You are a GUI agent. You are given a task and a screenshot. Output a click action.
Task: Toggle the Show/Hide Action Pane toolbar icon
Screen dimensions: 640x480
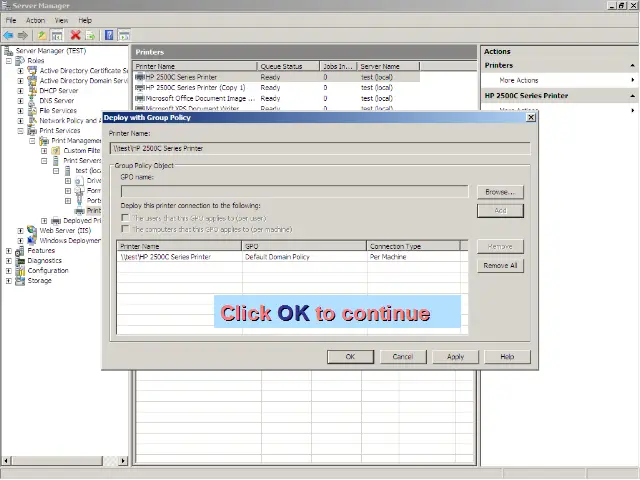click(124, 36)
